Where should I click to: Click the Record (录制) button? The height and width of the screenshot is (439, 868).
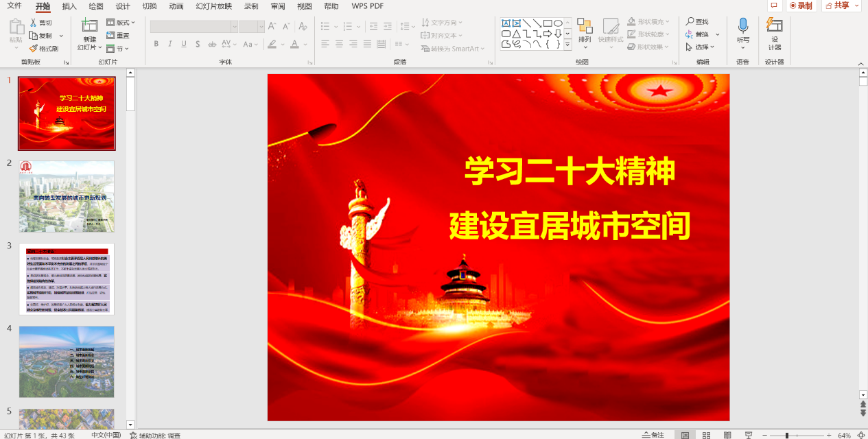point(801,5)
